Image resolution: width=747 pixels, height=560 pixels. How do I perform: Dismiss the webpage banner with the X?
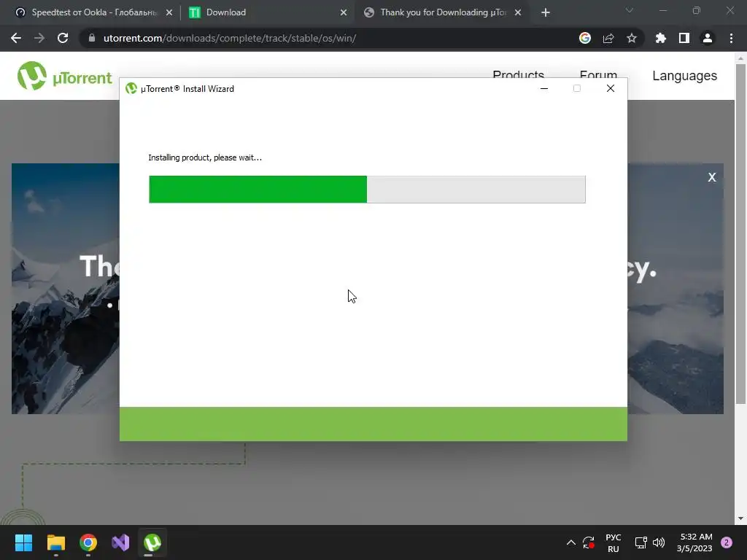click(x=712, y=177)
